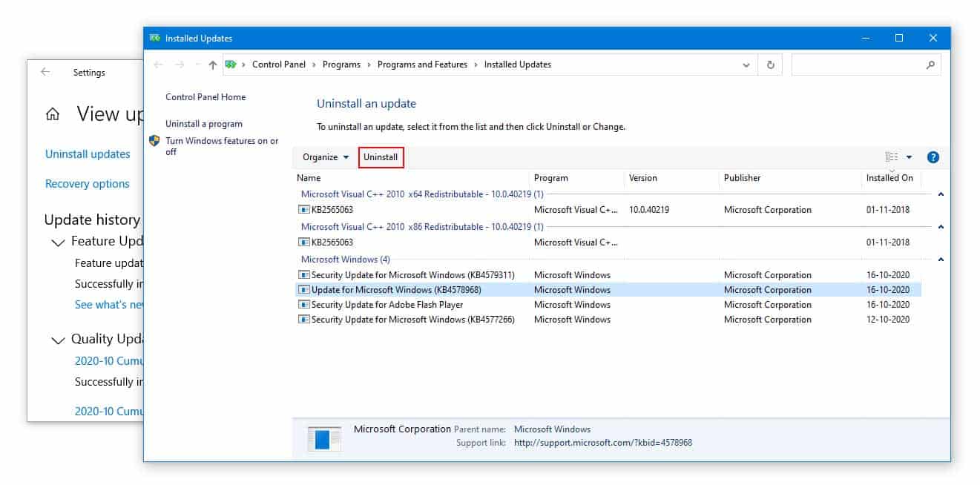
Task: Select the Visual C++ 2010 x86 Redistributable group header
Action: pos(422,227)
